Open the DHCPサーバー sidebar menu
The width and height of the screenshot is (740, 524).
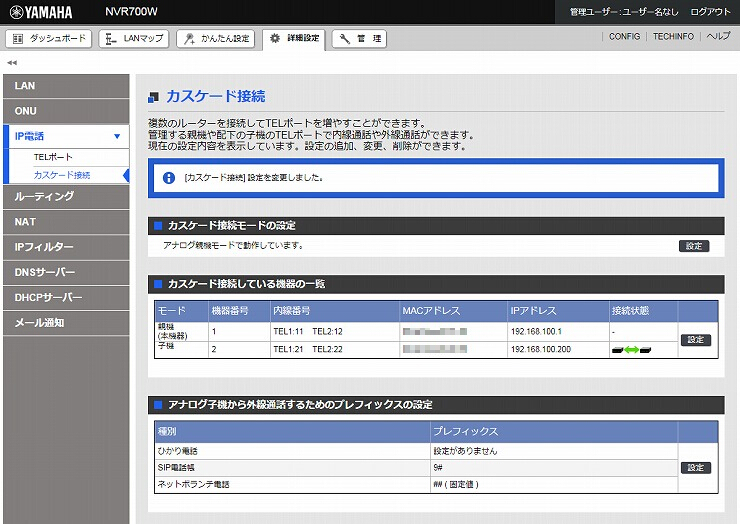point(66,297)
